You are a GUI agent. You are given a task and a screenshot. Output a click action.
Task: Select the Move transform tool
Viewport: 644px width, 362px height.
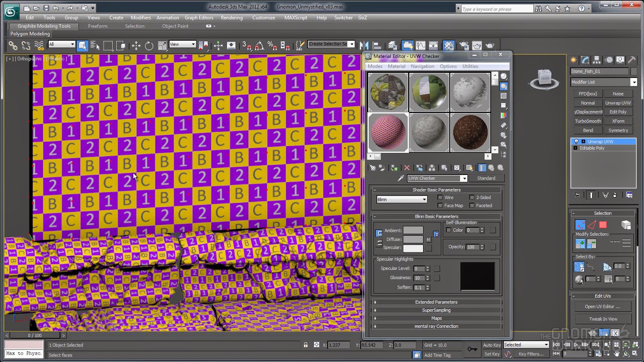click(136, 46)
